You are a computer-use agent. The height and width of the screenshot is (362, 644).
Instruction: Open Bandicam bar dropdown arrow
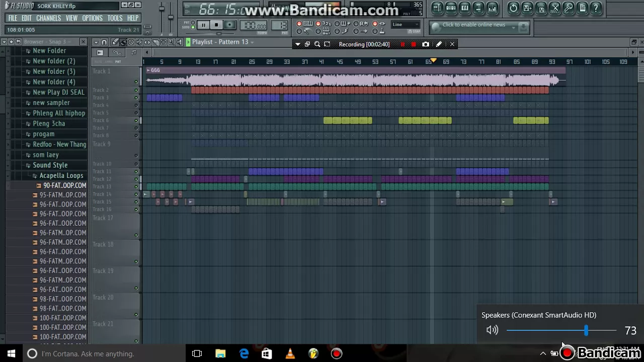pyautogui.click(x=298, y=44)
